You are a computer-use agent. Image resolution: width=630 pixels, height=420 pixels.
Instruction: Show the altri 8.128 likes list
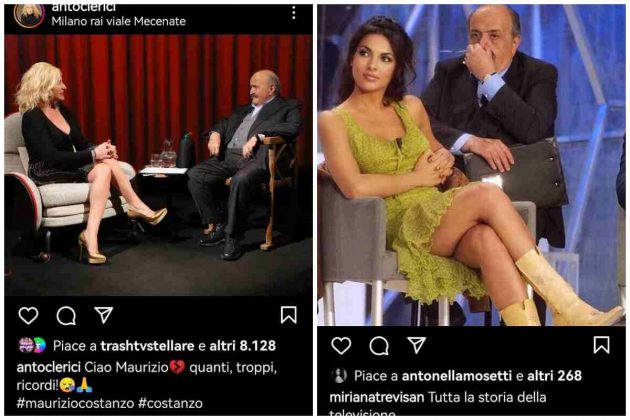(x=243, y=346)
